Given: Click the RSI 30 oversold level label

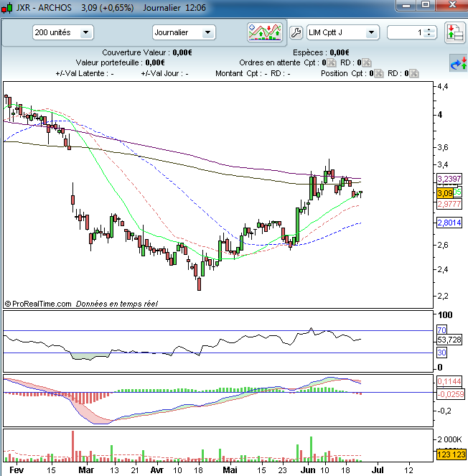Looking at the screenshot, I should pos(442,353).
